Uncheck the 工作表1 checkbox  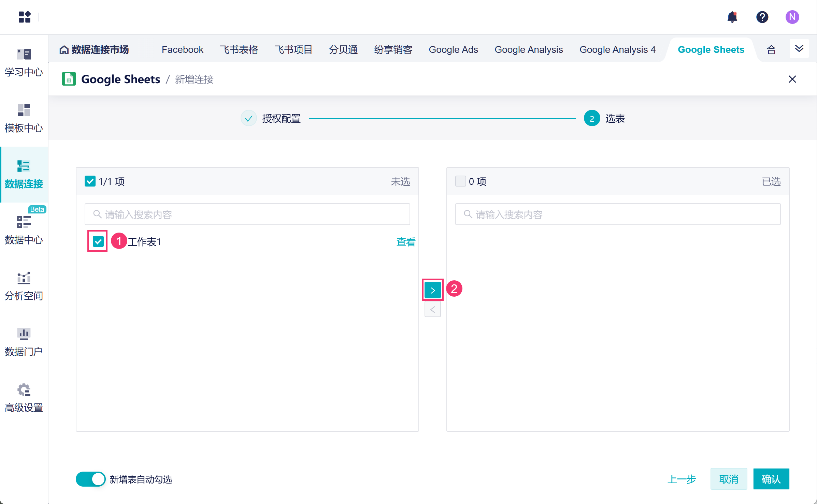tap(98, 241)
